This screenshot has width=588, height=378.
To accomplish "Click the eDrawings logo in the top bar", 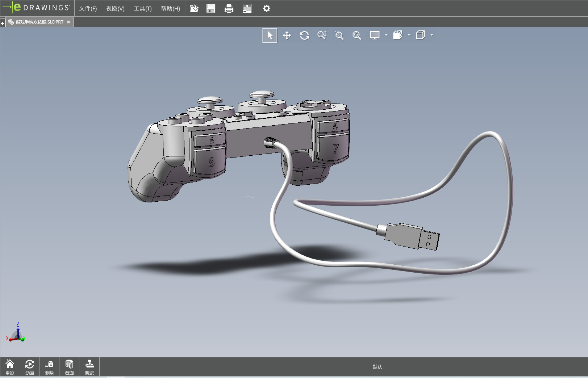I will coord(36,8).
